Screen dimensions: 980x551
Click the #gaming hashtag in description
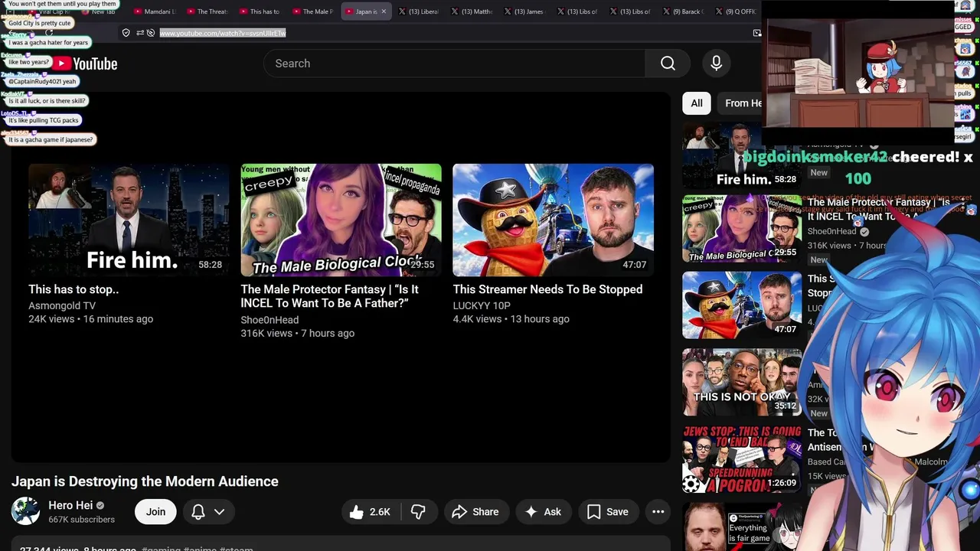161,548
